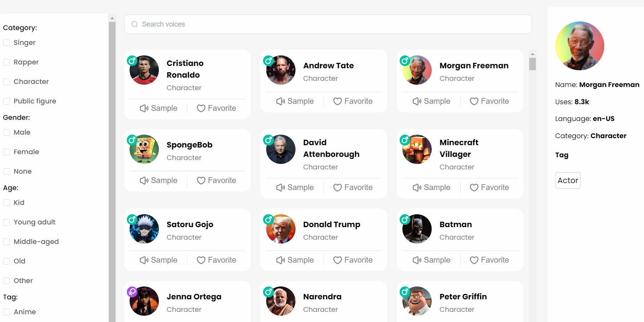Play the Satoru Gojo sample

[158, 260]
